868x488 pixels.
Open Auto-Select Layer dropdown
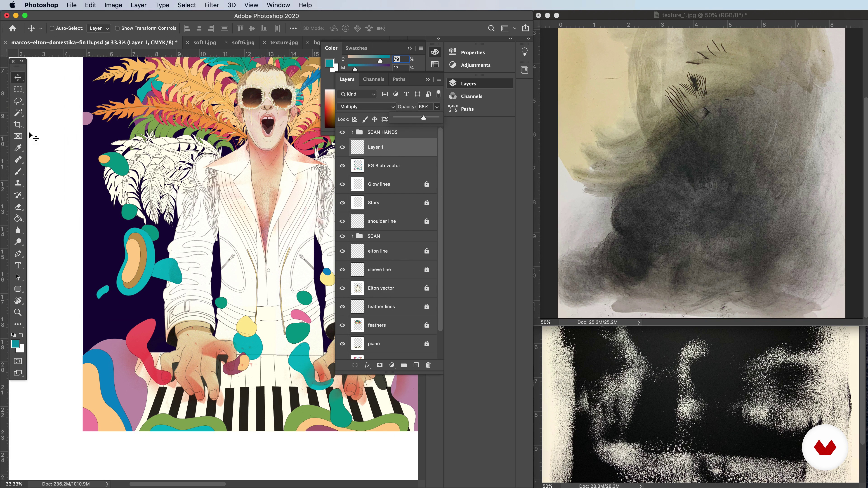[x=99, y=28]
